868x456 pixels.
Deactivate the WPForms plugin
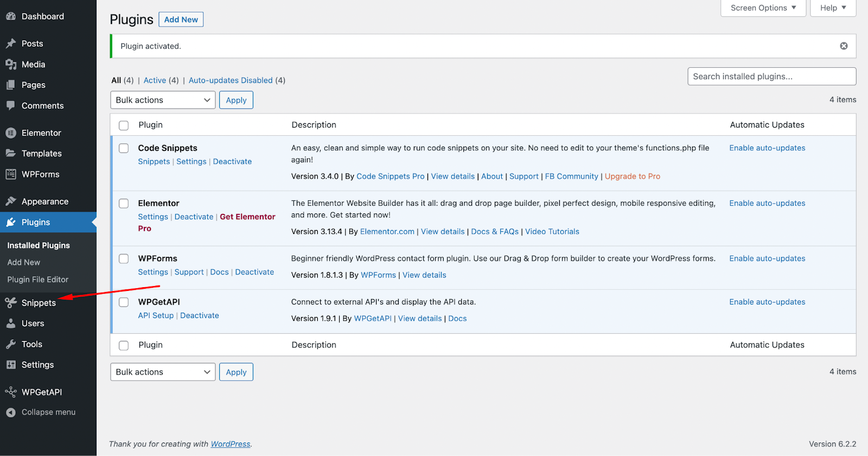click(x=254, y=272)
